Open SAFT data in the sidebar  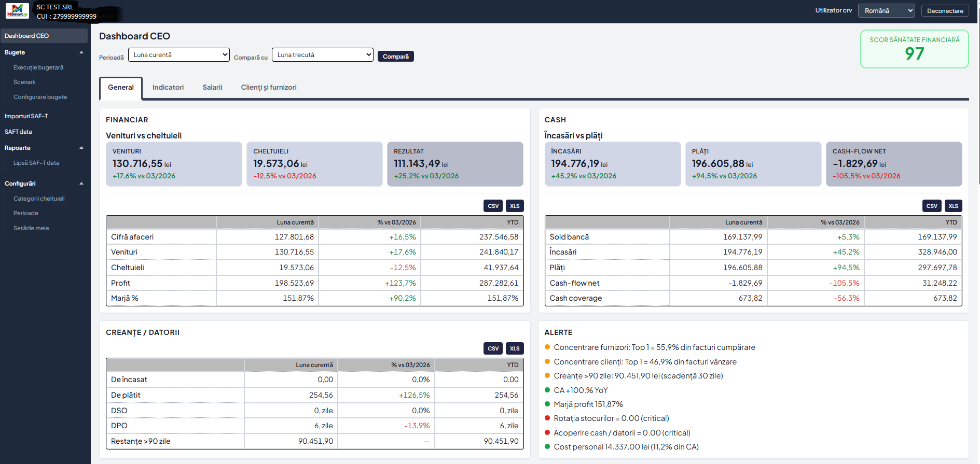click(18, 132)
